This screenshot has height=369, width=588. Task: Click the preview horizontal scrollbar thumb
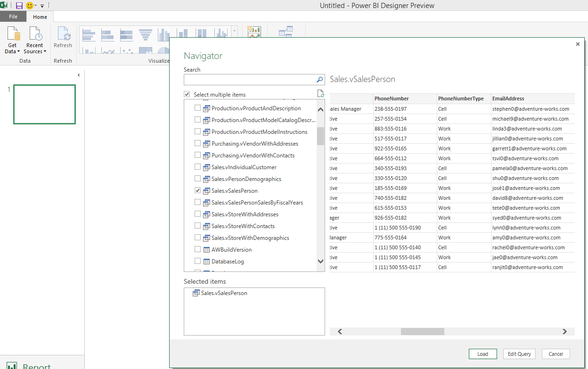[423, 332]
